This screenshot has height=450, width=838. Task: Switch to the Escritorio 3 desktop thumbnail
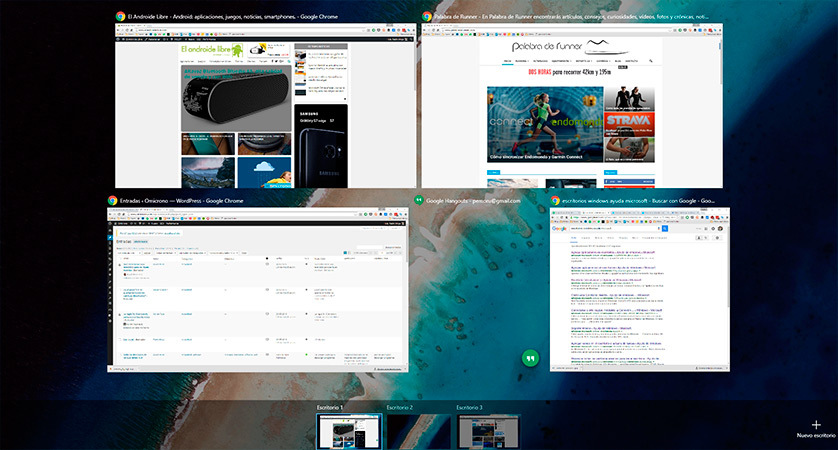[488, 431]
